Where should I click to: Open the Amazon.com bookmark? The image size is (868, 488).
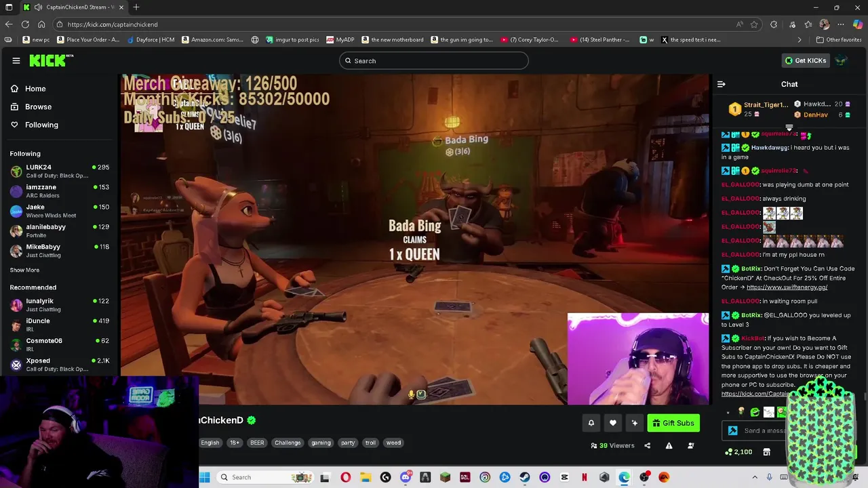(212, 40)
